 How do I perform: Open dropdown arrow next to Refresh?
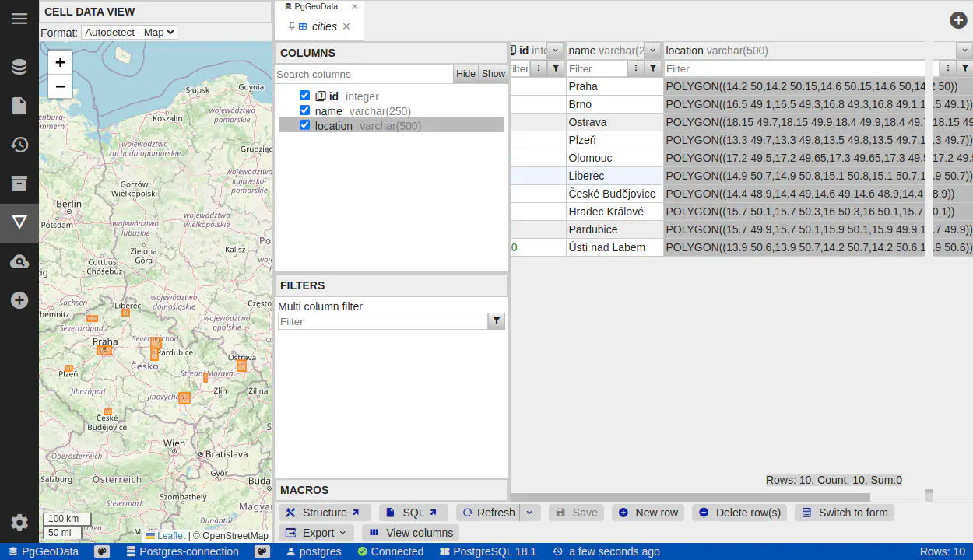529,513
